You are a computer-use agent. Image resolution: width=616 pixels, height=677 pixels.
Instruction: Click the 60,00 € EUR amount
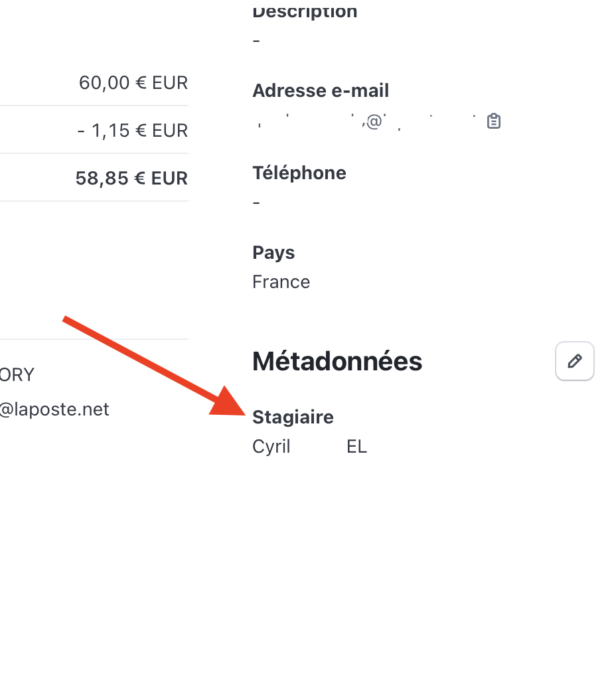click(133, 83)
